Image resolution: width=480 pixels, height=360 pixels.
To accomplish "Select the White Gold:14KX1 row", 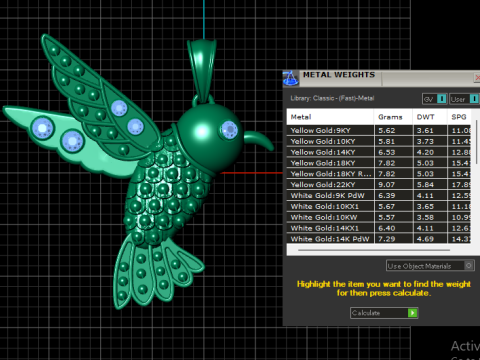I will (x=379, y=228).
